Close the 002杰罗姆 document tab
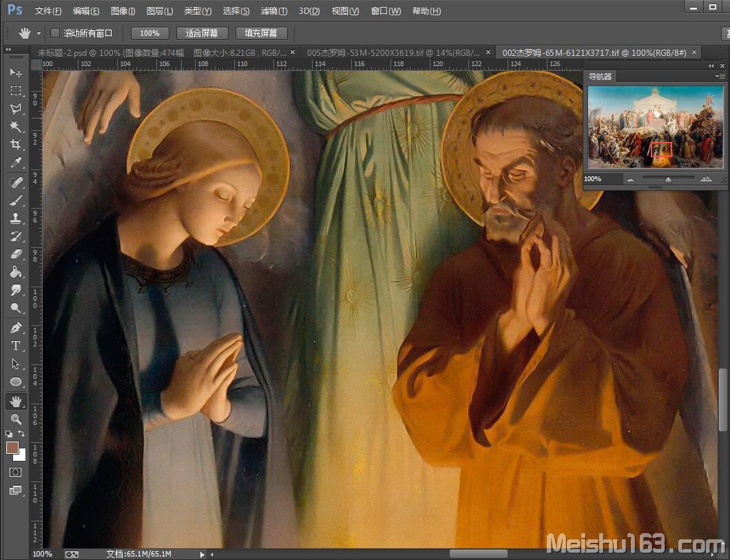This screenshot has height=560, width=730. 694,52
